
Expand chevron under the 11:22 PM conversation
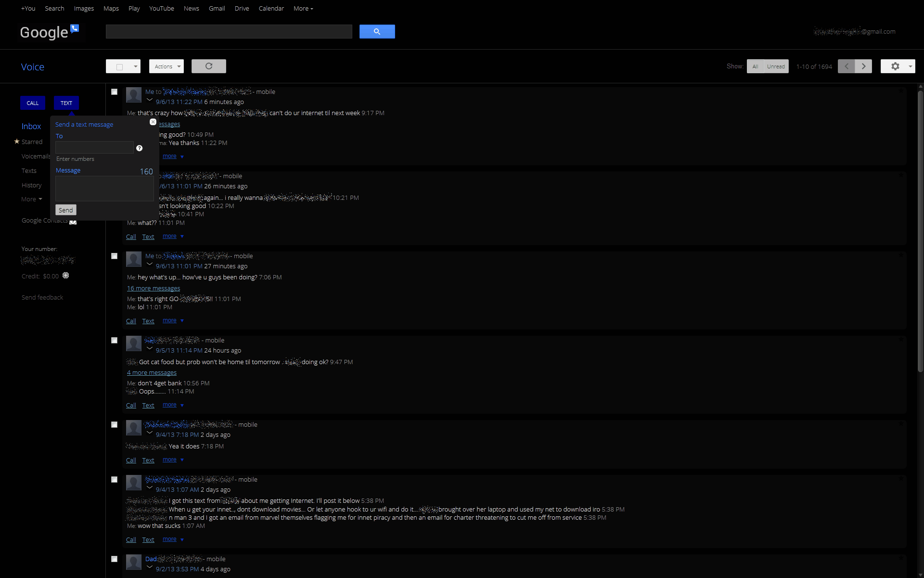click(149, 100)
